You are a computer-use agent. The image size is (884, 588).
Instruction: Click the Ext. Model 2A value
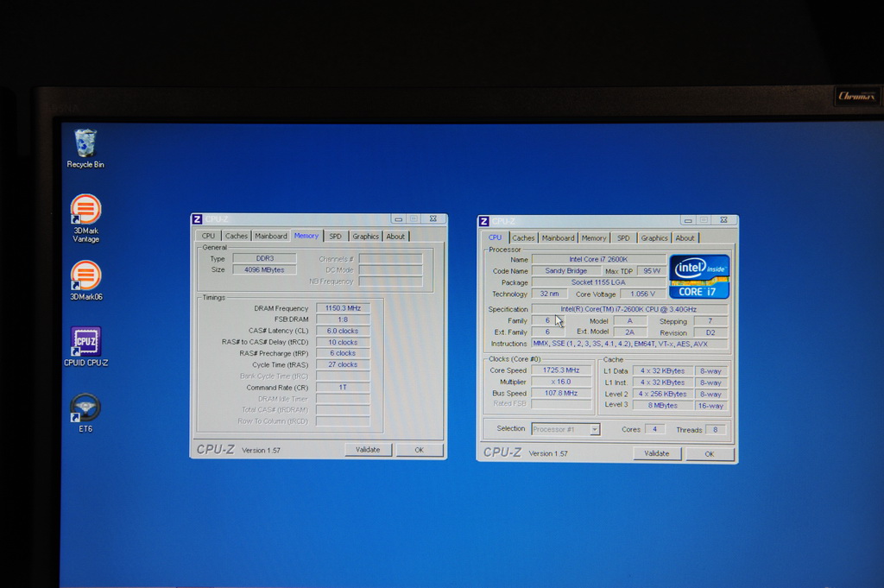click(629, 332)
